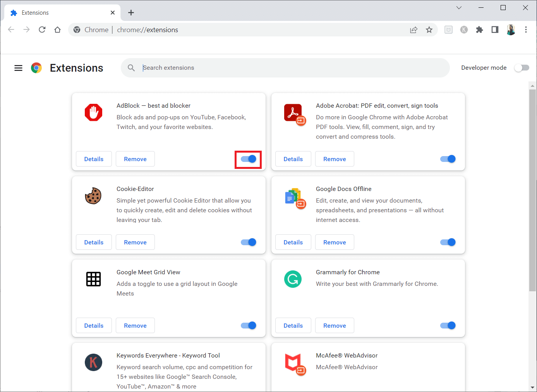Open the grayed extension icon left of K
This screenshot has height=392, width=537.
[x=448, y=30]
